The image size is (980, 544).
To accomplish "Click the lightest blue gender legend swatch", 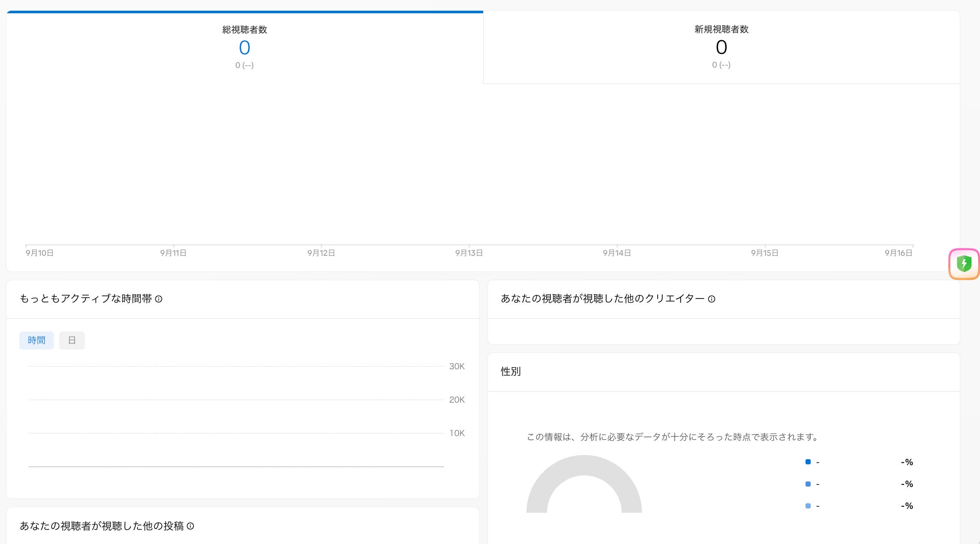I will click(x=808, y=506).
